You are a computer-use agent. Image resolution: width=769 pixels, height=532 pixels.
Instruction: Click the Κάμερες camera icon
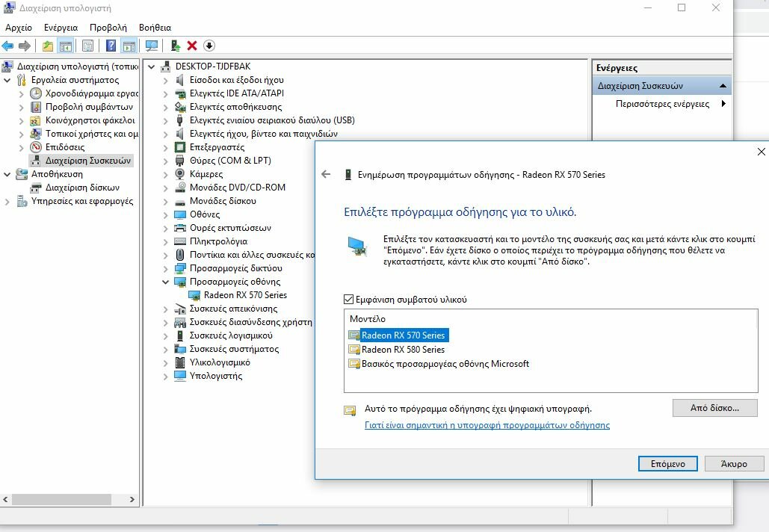pos(180,174)
